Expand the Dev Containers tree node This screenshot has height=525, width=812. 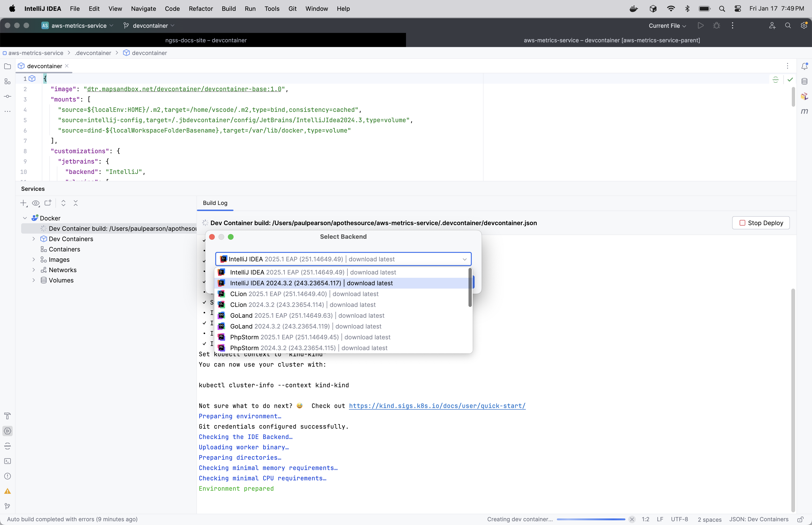pyautogui.click(x=33, y=239)
